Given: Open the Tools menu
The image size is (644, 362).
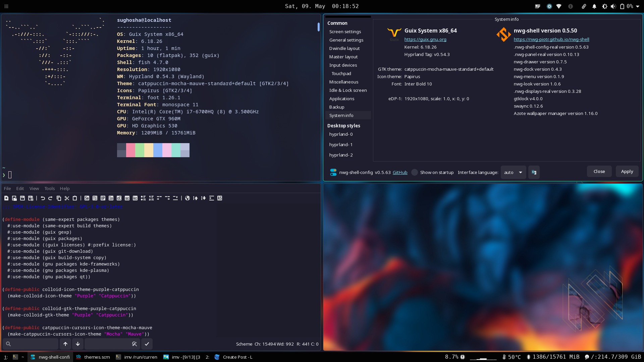Looking at the screenshot, I should (50, 188).
